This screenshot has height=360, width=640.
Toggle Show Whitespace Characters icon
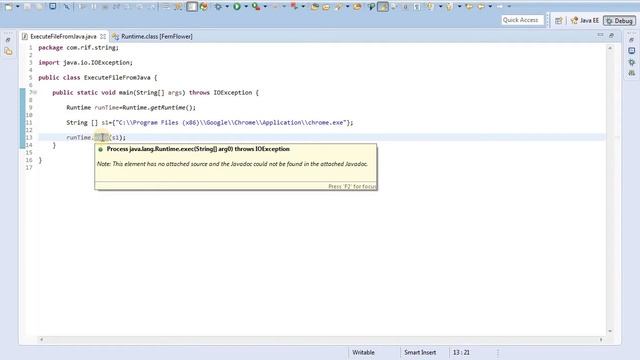tap(417, 7)
